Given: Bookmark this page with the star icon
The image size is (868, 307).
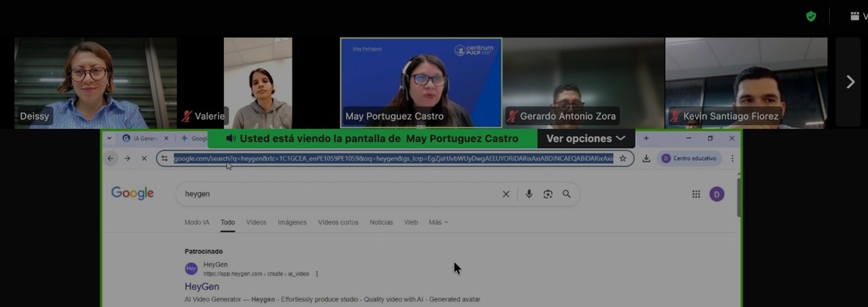Looking at the screenshot, I should click(x=623, y=158).
